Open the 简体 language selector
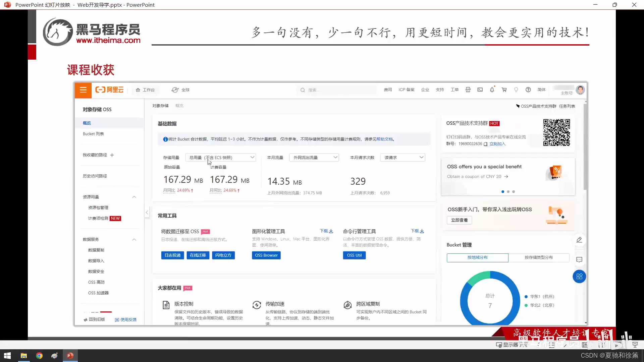The image size is (644, 362). (x=541, y=90)
